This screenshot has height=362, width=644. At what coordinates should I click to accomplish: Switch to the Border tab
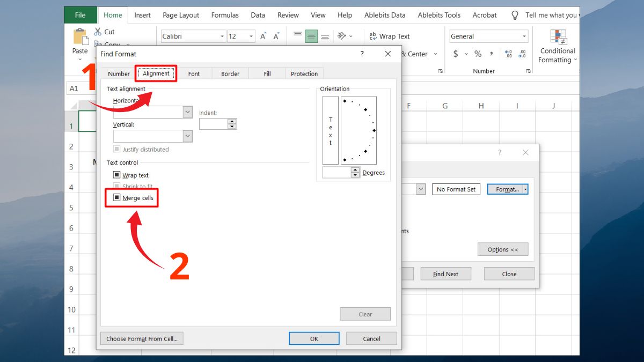tap(230, 74)
